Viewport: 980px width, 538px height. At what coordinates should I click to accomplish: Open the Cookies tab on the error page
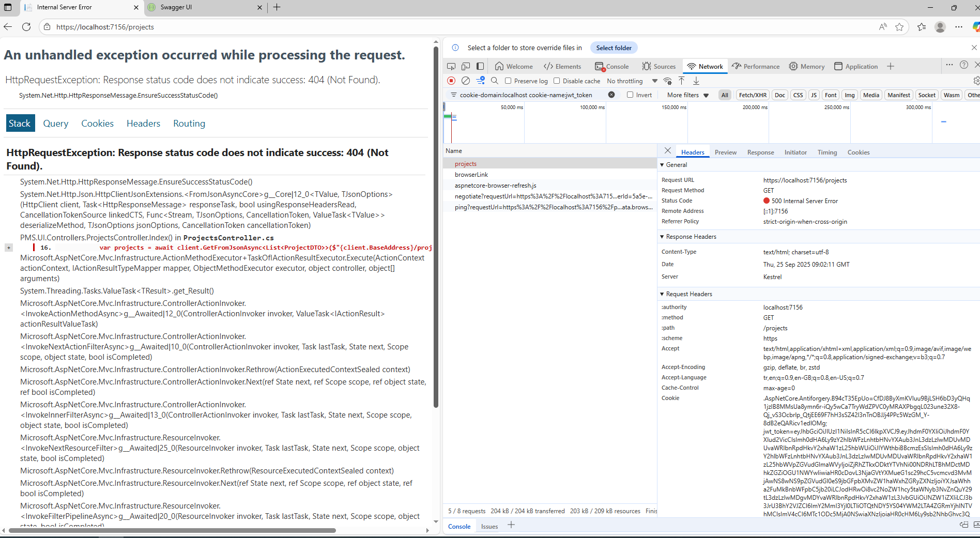97,123
